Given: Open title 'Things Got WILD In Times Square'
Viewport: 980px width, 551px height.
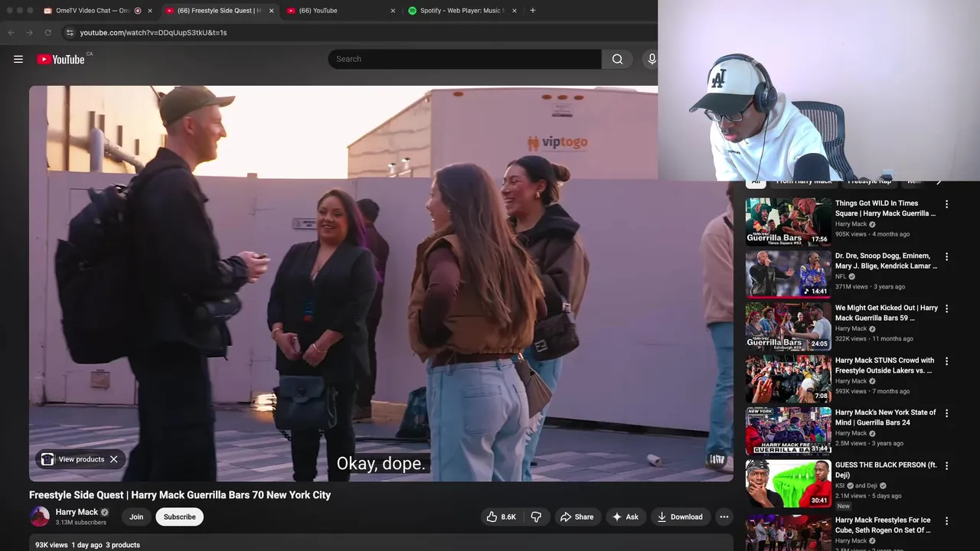Looking at the screenshot, I should tap(886, 208).
